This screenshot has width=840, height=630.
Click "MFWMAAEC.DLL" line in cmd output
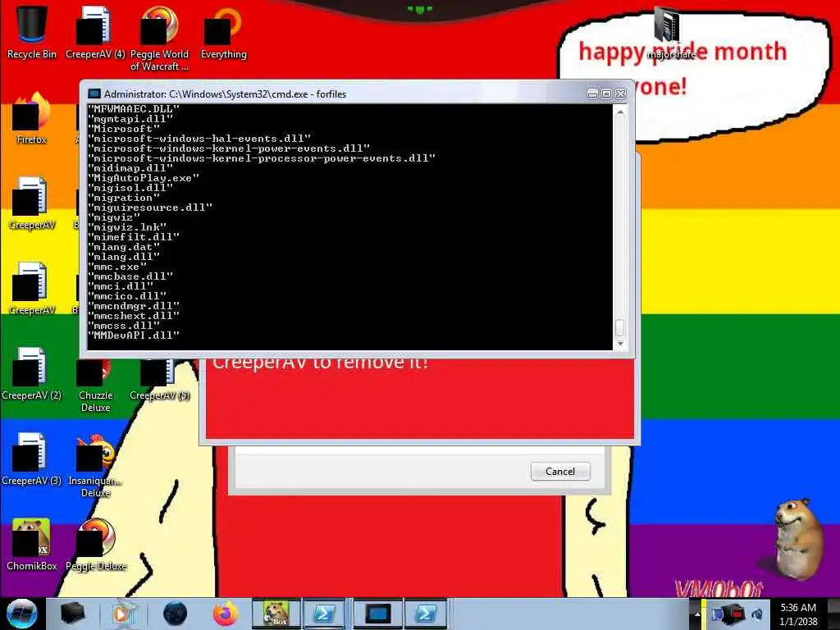point(134,109)
